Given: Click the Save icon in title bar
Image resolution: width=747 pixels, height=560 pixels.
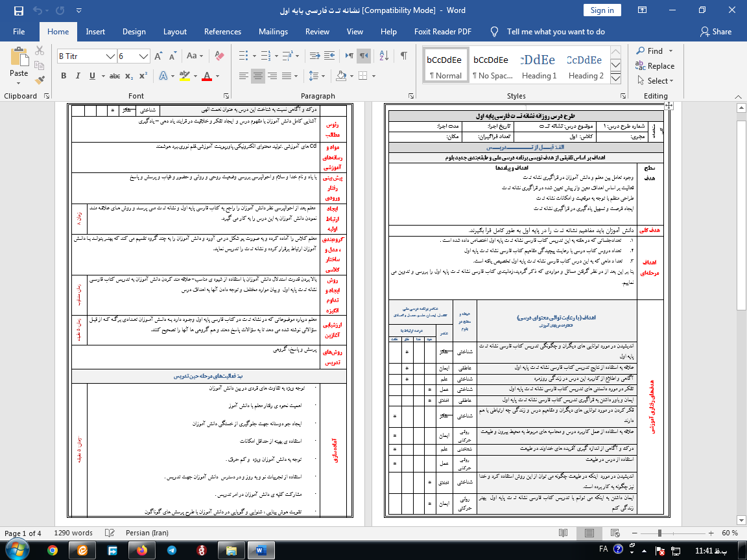Looking at the screenshot, I should [x=18, y=10].
